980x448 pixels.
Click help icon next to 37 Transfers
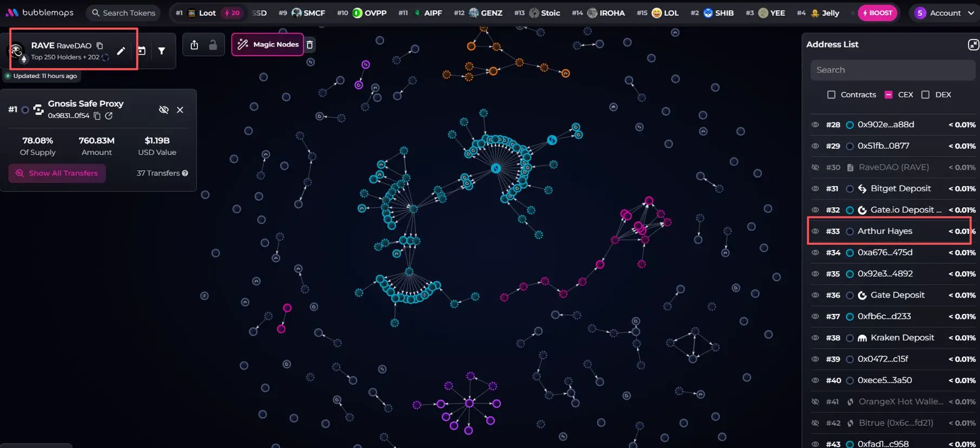point(185,173)
